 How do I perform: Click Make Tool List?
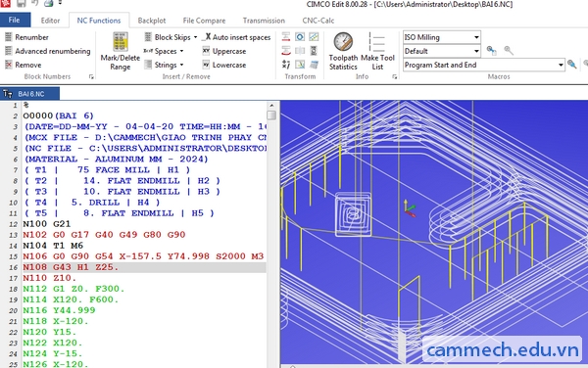[377, 51]
